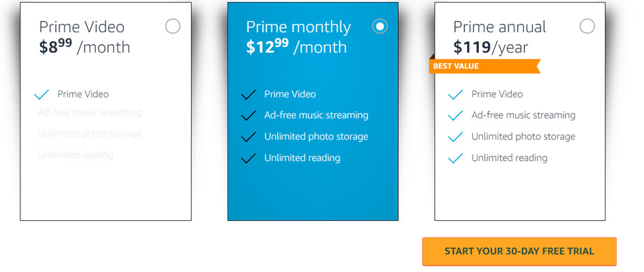Click checkmark next to Ad-free music streaming in blue card
Image resolution: width=644 pixels, height=272 pixels.
coord(248,116)
